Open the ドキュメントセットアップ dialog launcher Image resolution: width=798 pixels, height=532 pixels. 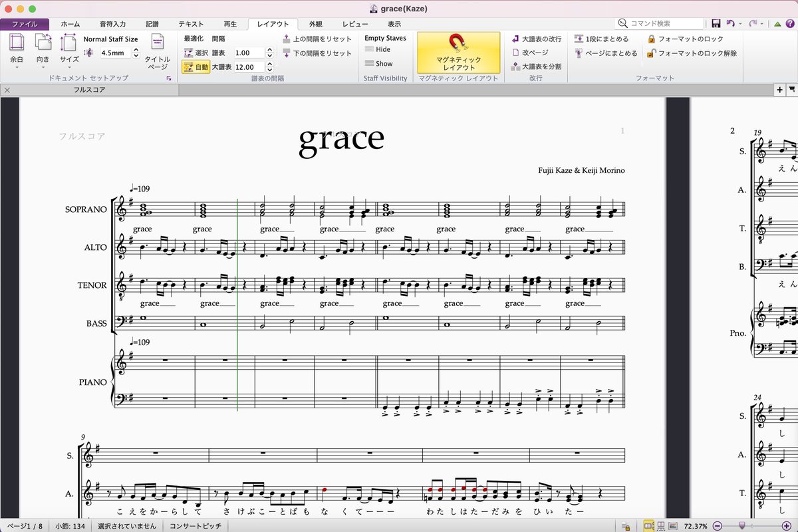[169, 78]
